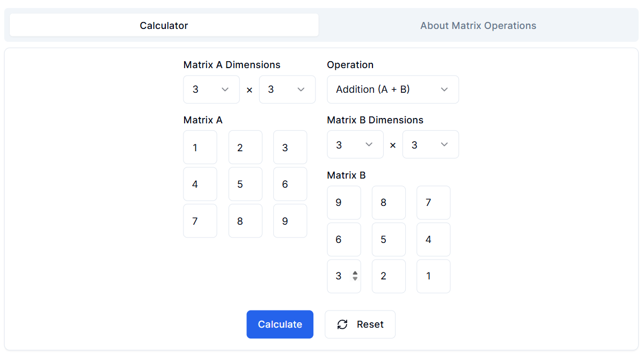Click the chevron on the Operation selector

pyautogui.click(x=444, y=90)
